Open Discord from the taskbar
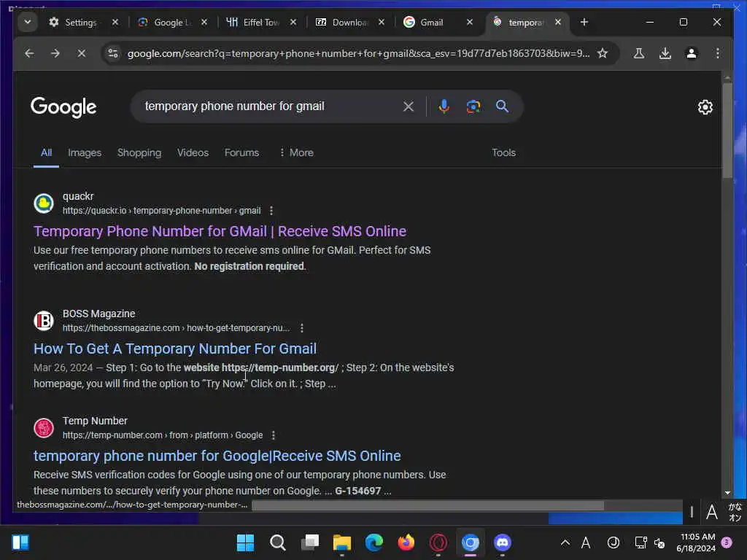The width and height of the screenshot is (747, 560). [x=503, y=542]
